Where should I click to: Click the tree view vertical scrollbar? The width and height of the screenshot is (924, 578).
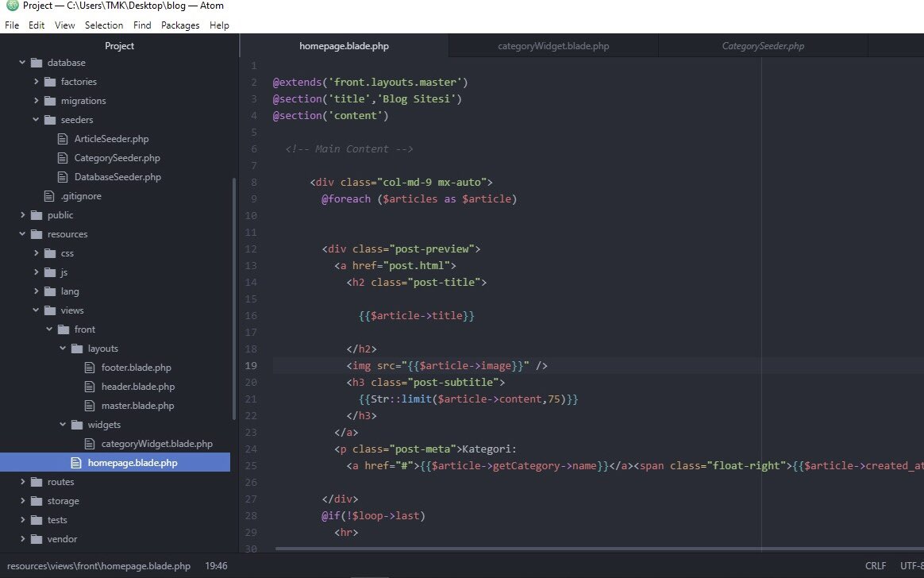click(x=234, y=299)
